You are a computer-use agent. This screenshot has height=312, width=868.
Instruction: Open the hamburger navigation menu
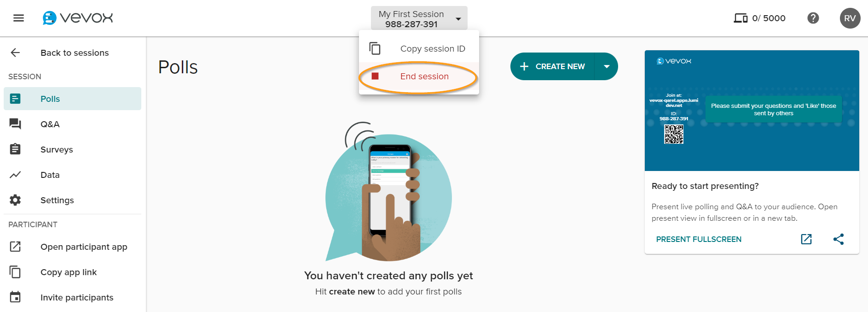tap(18, 18)
